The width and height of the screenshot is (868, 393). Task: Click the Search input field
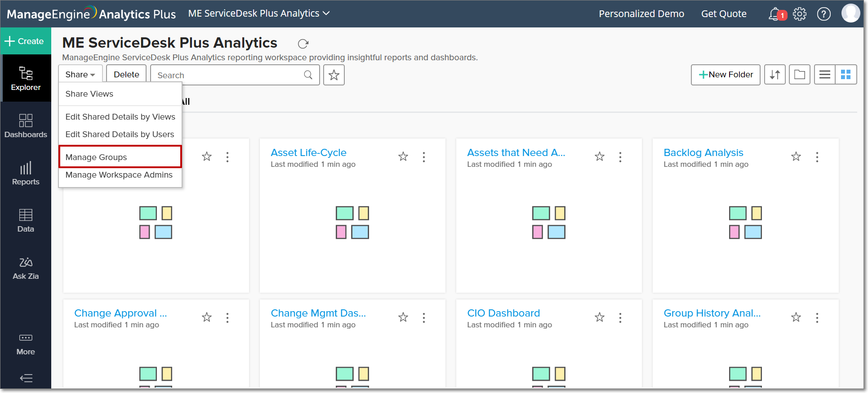229,75
